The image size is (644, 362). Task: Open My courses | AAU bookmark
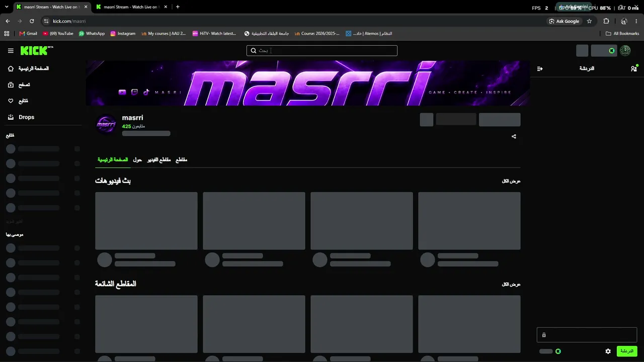(164, 34)
